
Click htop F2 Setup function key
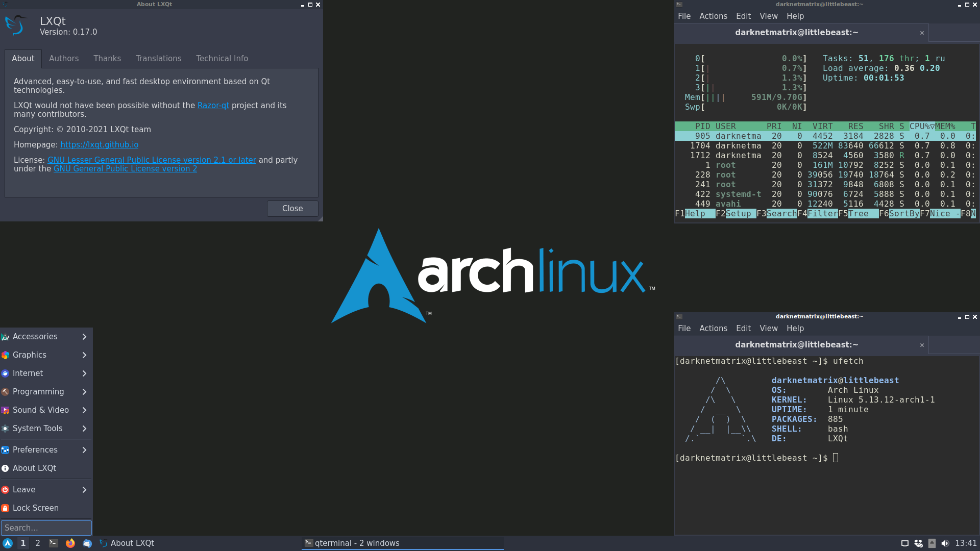pos(736,214)
